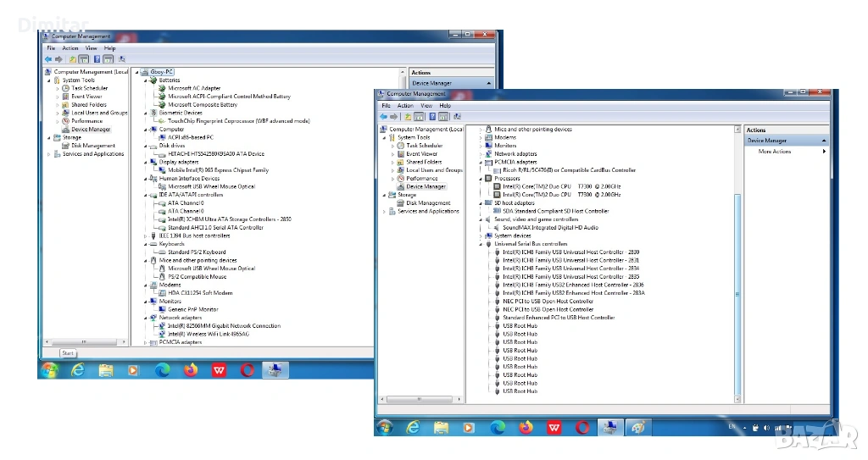The image size is (868, 460).
Task: Select Mobile Intel 965 Express Chipset Family
Action: click(x=218, y=170)
